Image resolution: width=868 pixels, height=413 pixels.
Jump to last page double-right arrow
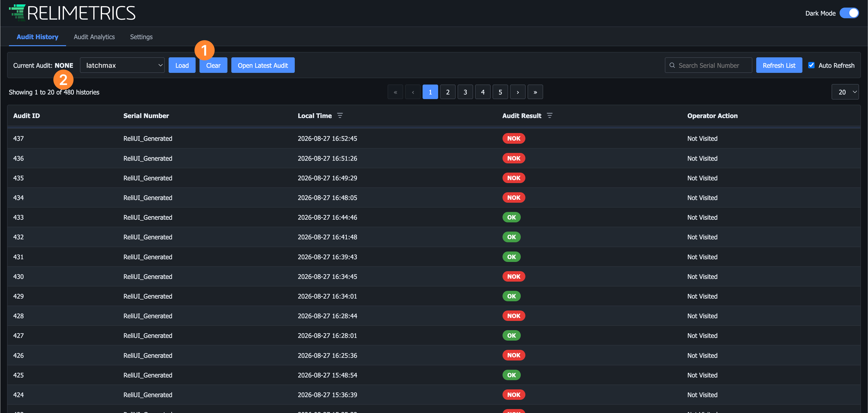click(x=535, y=92)
